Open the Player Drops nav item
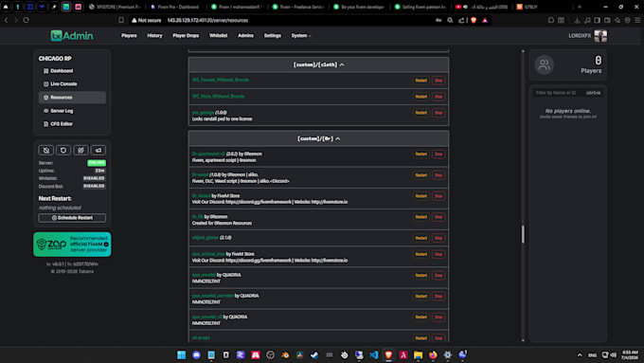 point(186,36)
